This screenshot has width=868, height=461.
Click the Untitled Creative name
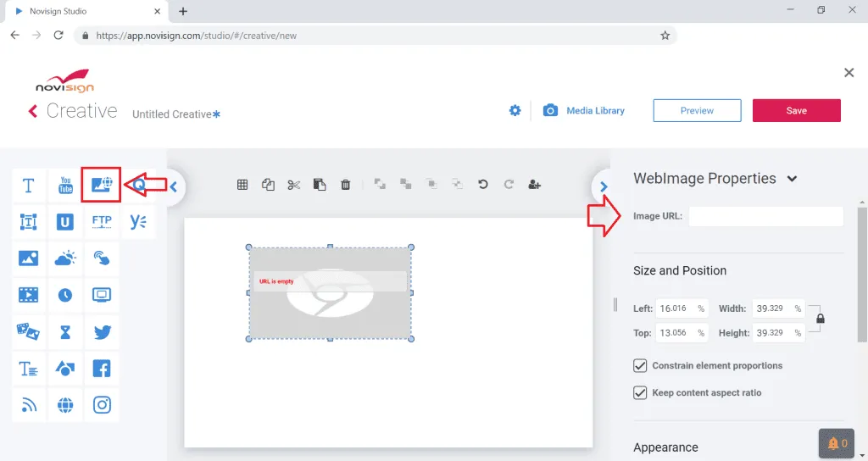pos(171,114)
